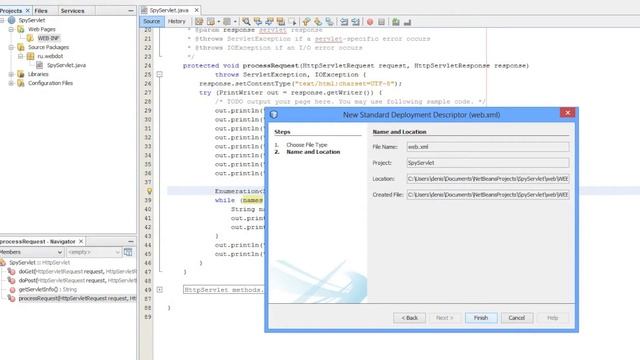This screenshot has height=360, width=640.
Task: Stop macro recording square icon
Action: pyautogui.click(x=381, y=22)
